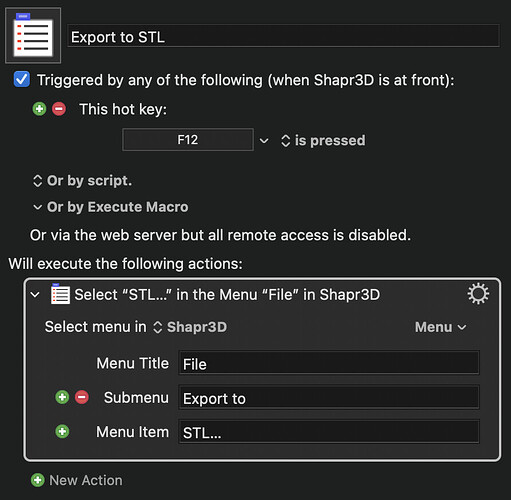The width and height of the screenshot is (511, 500).
Task: Add a level after Menu Item row
Action: tap(62, 431)
